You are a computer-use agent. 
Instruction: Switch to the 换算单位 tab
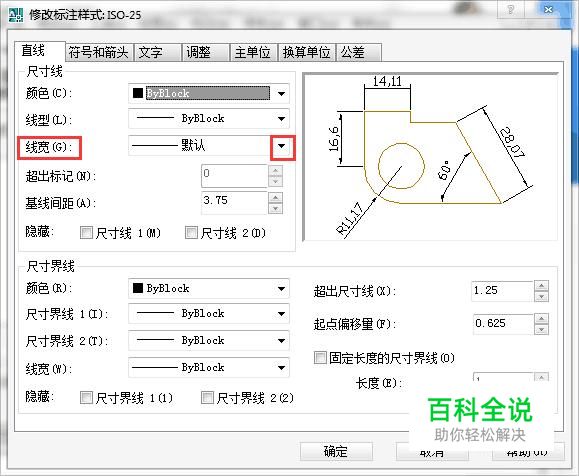coord(306,52)
